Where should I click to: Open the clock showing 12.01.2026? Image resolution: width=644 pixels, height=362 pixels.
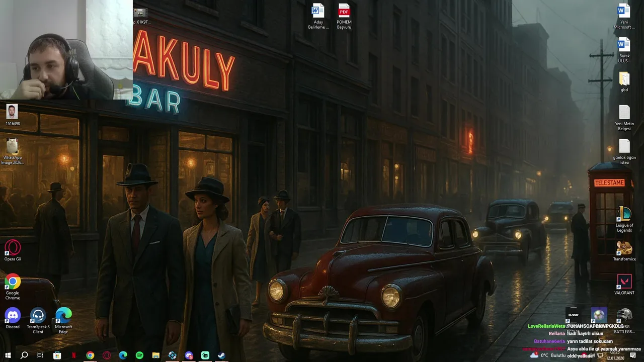coord(615,355)
